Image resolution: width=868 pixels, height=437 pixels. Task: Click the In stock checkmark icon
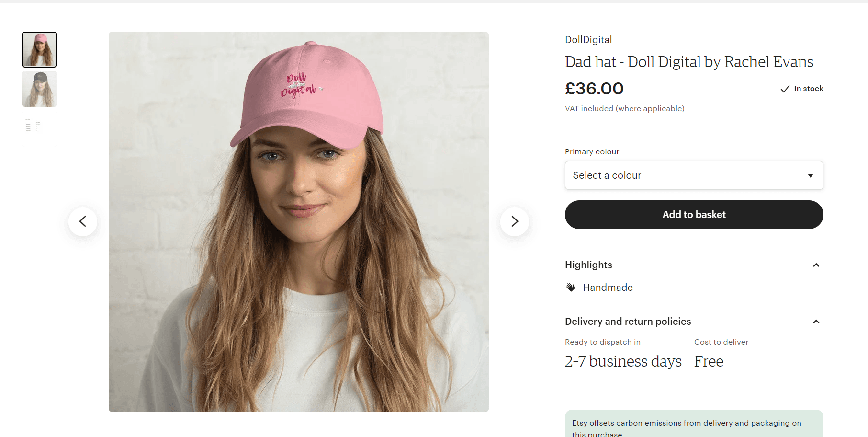[785, 89]
